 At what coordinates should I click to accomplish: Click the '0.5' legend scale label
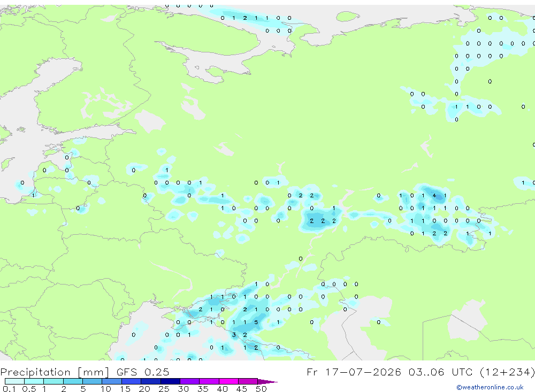pyautogui.click(x=29, y=389)
